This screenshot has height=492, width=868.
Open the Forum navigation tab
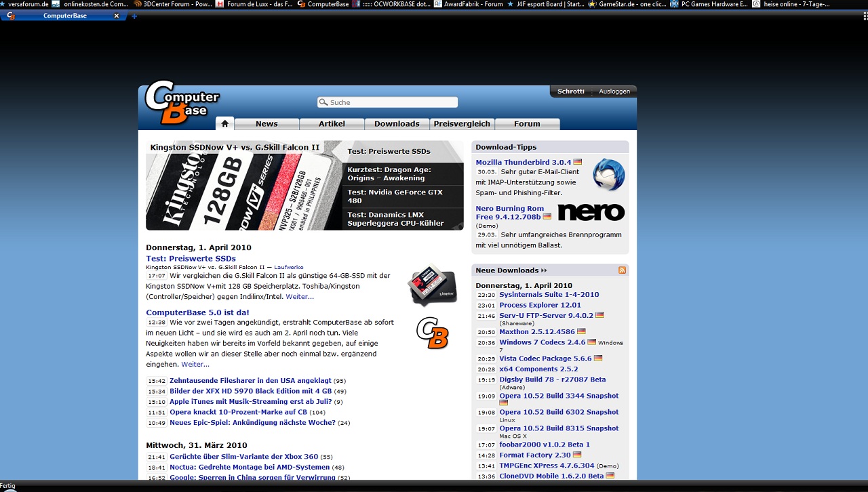point(527,124)
